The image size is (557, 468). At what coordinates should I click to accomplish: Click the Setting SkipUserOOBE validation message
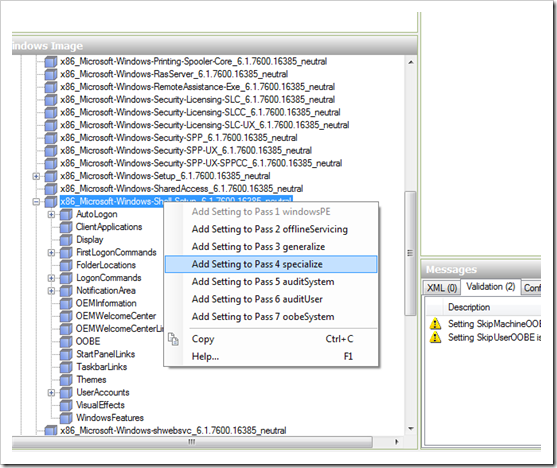pyautogui.click(x=494, y=337)
